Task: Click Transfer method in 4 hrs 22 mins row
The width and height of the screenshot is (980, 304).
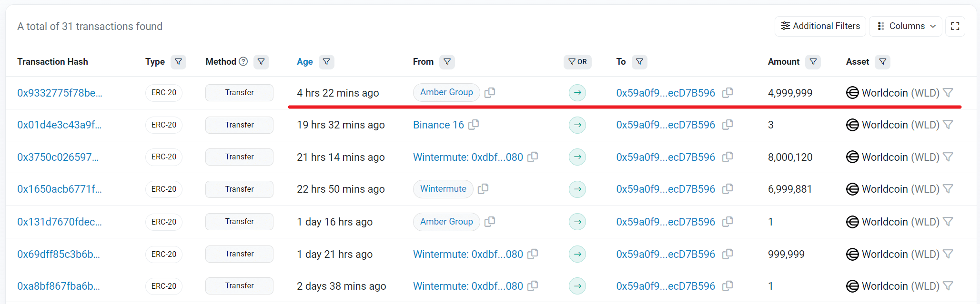Action: [x=239, y=92]
